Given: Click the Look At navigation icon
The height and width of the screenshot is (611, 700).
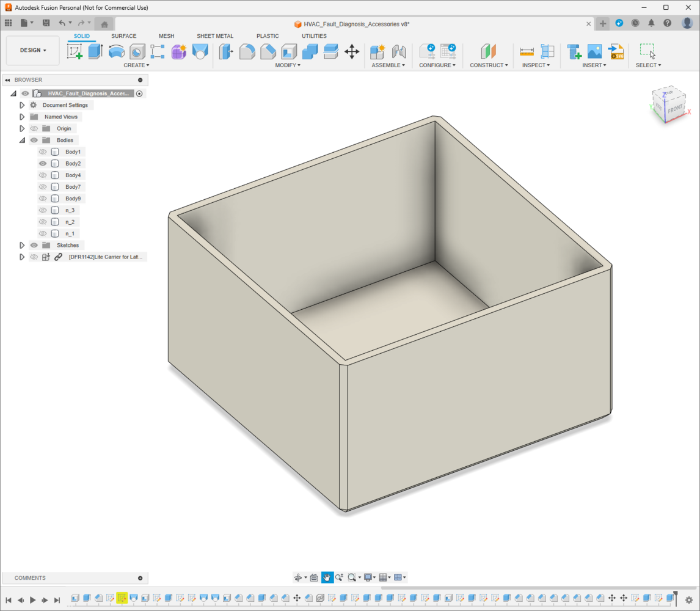Looking at the screenshot, I should [314, 577].
